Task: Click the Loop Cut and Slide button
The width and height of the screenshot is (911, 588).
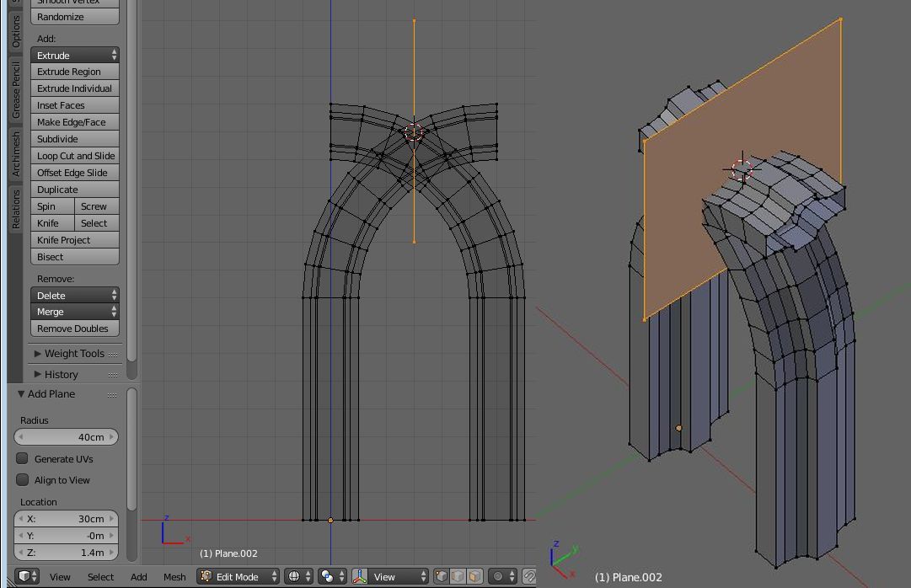Action: (x=75, y=156)
